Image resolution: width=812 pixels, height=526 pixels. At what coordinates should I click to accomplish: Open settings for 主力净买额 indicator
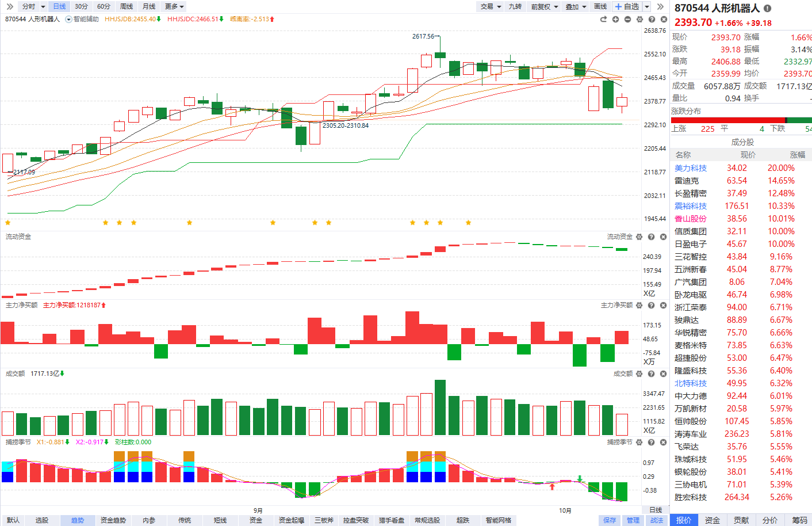coord(639,305)
